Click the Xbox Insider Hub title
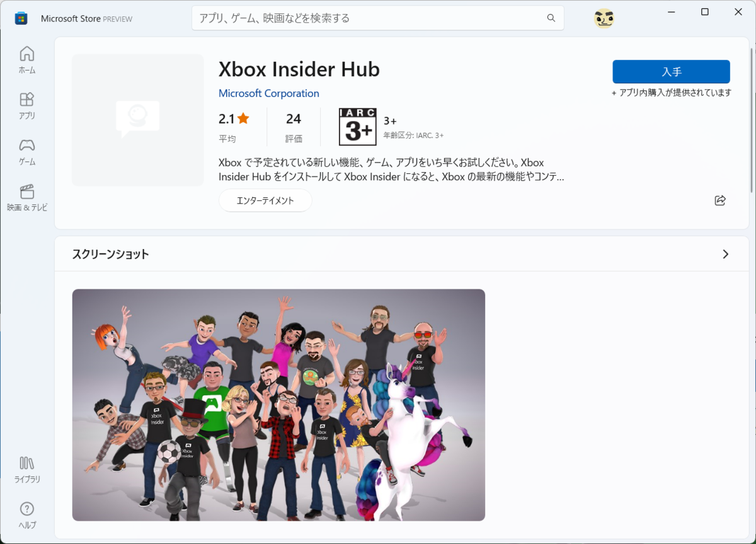 pos(299,69)
